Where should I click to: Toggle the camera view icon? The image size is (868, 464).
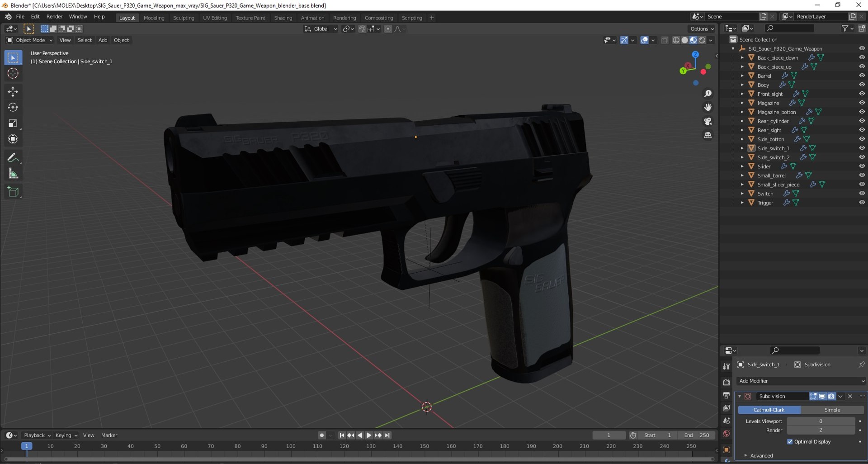pos(708,121)
